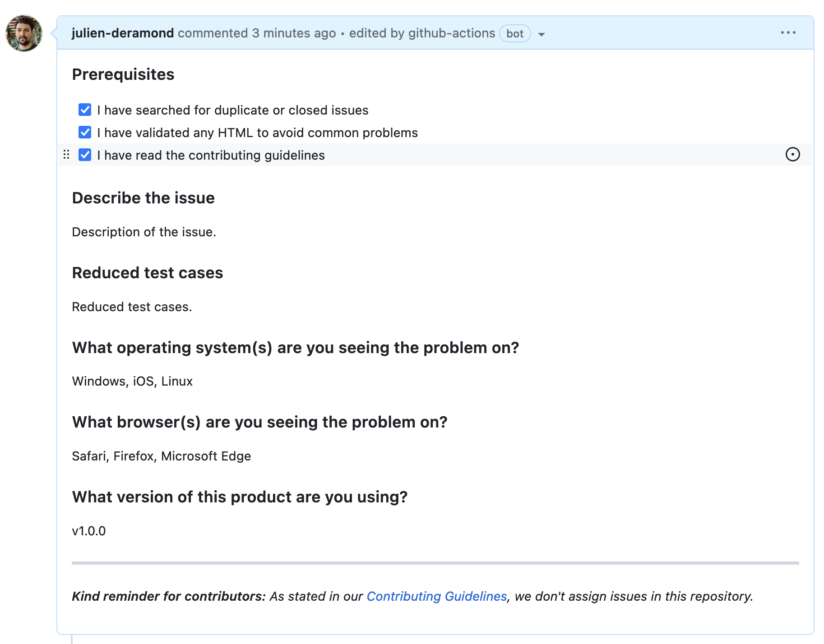Click the drag handle beside contributing guidelines item
The height and width of the screenshot is (644, 824).
(x=66, y=155)
